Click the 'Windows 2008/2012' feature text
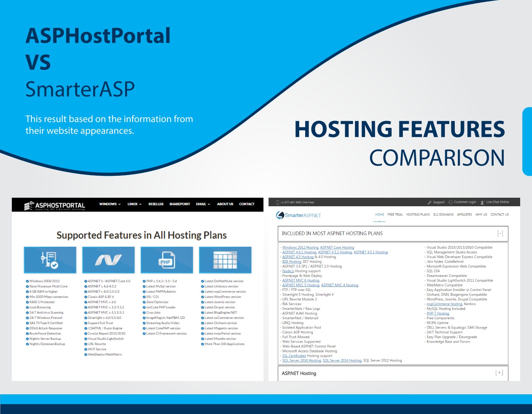This screenshot has height=414, width=532. coord(45,281)
